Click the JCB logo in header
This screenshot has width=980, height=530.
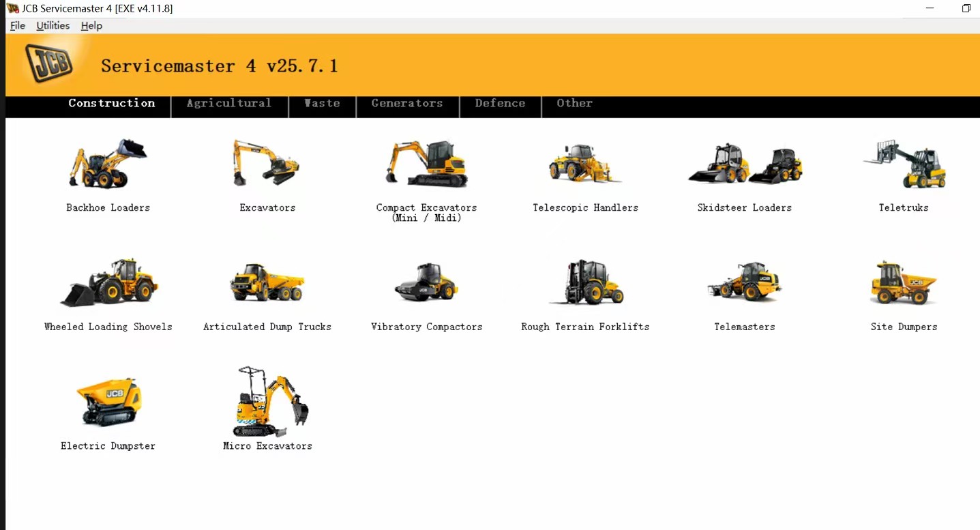pyautogui.click(x=48, y=63)
